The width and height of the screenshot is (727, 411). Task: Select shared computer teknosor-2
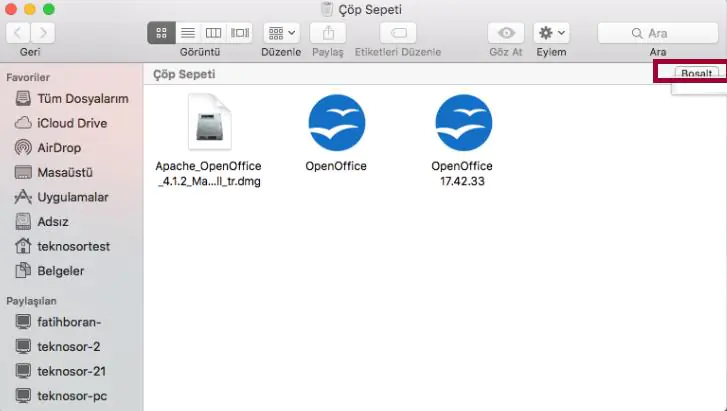(x=57, y=347)
